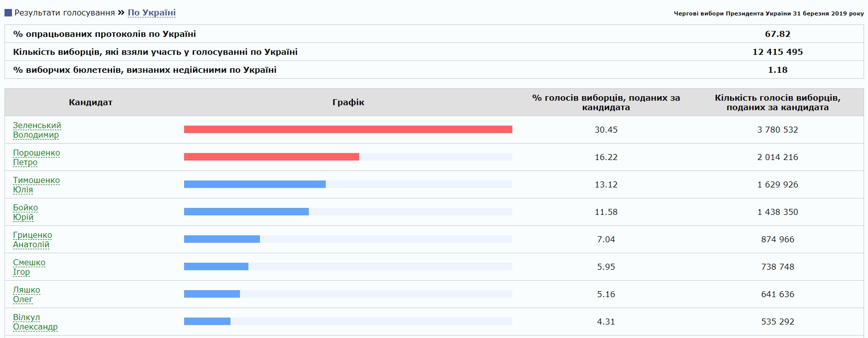Click Зеленський's full red result bar
The image size is (868, 338).
point(348,130)
